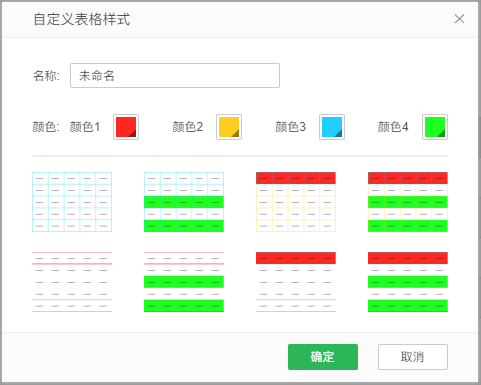Image resolution: width=481 pixels, height=385 pixels.
Task: Select gridded red header style with green bands
Action: [408, 202]
